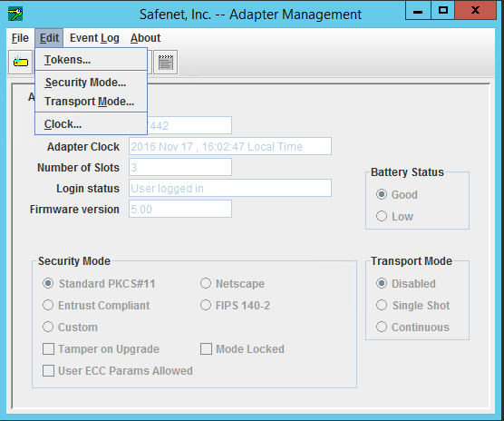The image size is (504, 421).
Task: Click the Login status label
Action: point(88,189)
